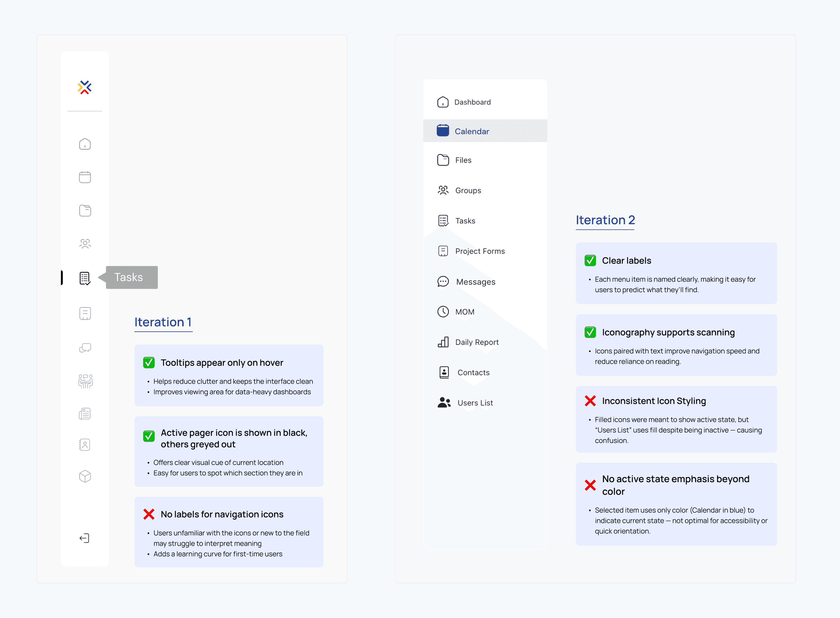Click the Iteration 1 heading link
This screenshot has width=840, height=618.
pyautogui.click(x=163, y=322)
